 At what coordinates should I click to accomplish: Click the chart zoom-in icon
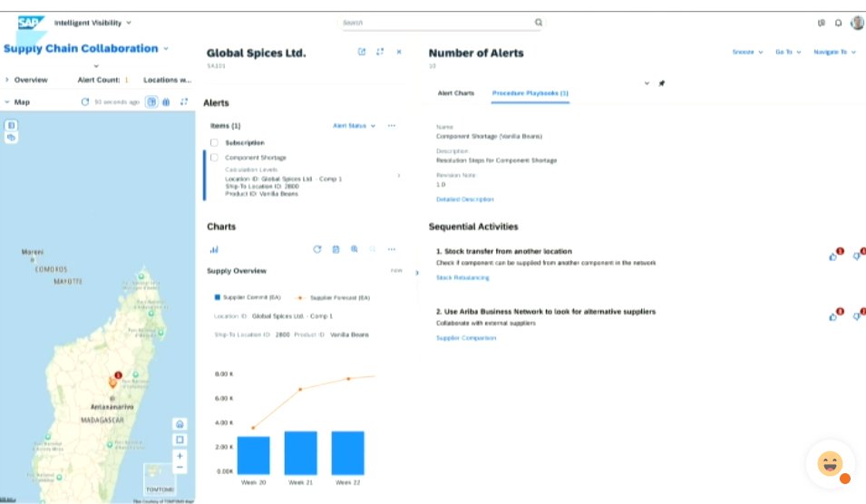click(354, 249)
